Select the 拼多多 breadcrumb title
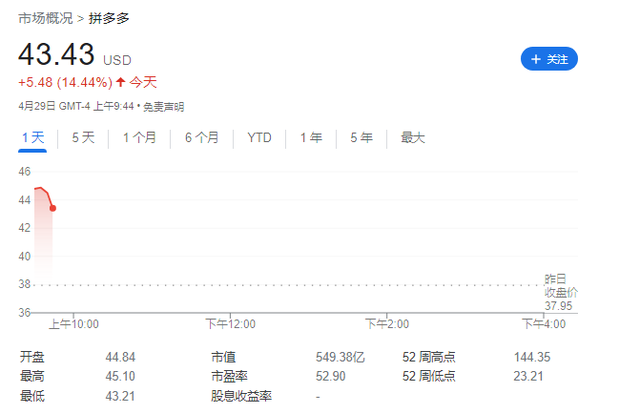This screenshot has height=413, width=640. point(109,18)
